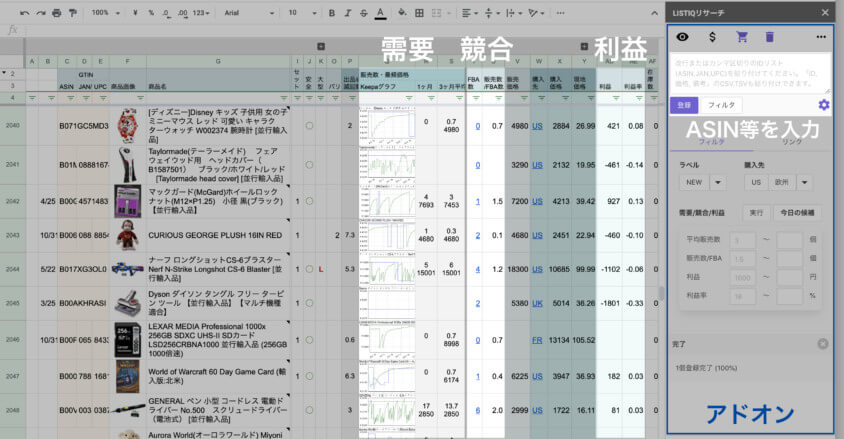Click the 利益 minimum field
This screenshot has height=439, width=844.
click(x=742, y=277)
